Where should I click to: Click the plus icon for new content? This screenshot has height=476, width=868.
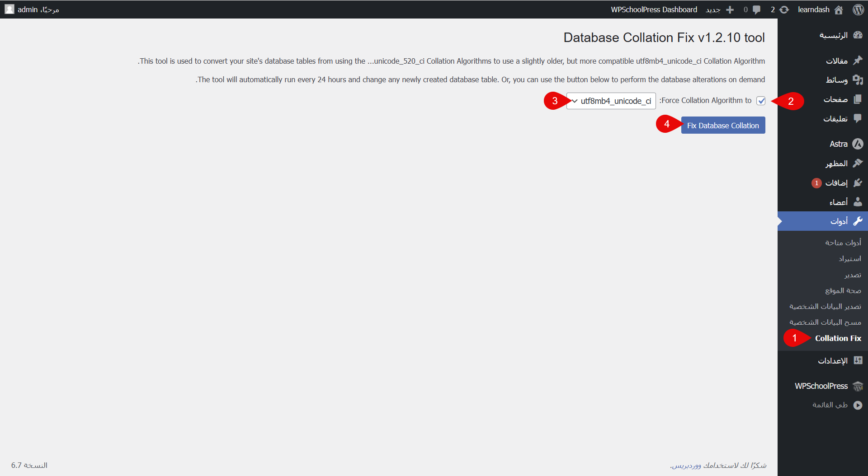tap(730, 9)
